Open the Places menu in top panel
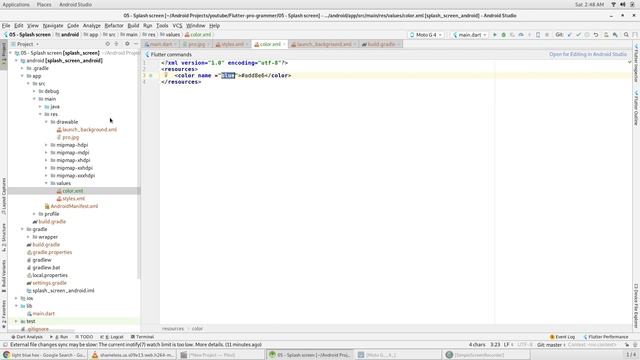Screen dimensions: 640x360 [x=44, y=4]
